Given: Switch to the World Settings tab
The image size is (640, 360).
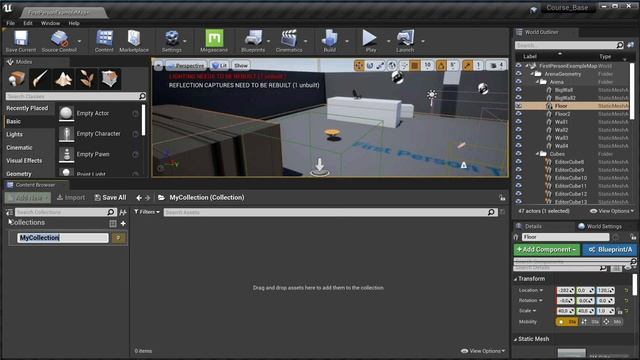Looking at the screenshot, I should 600,226.
